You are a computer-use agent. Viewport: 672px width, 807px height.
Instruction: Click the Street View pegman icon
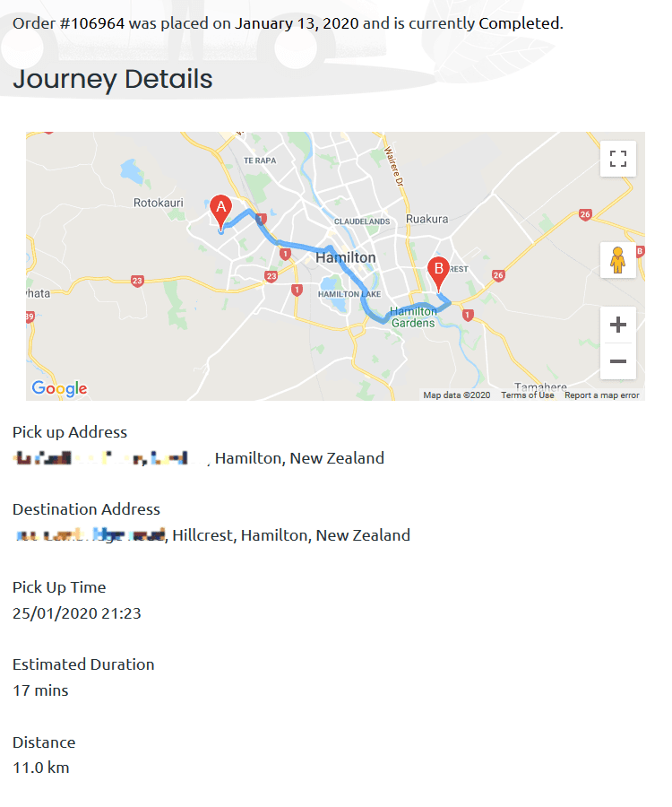pyautogui.click(x=617, y=260)
